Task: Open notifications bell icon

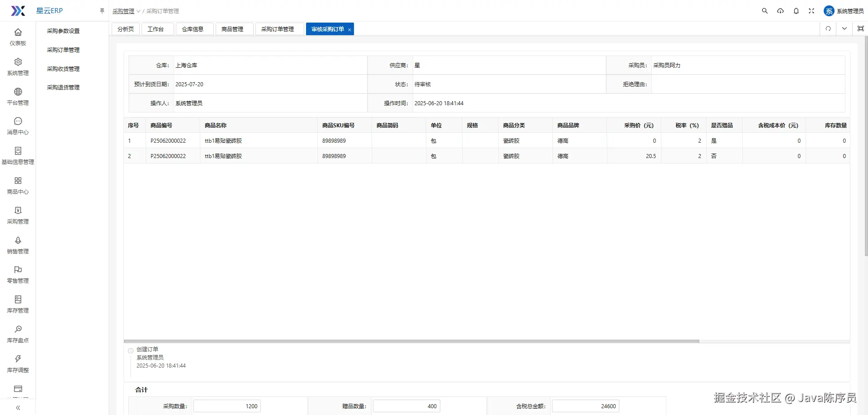Action: (x=796, y=11)
